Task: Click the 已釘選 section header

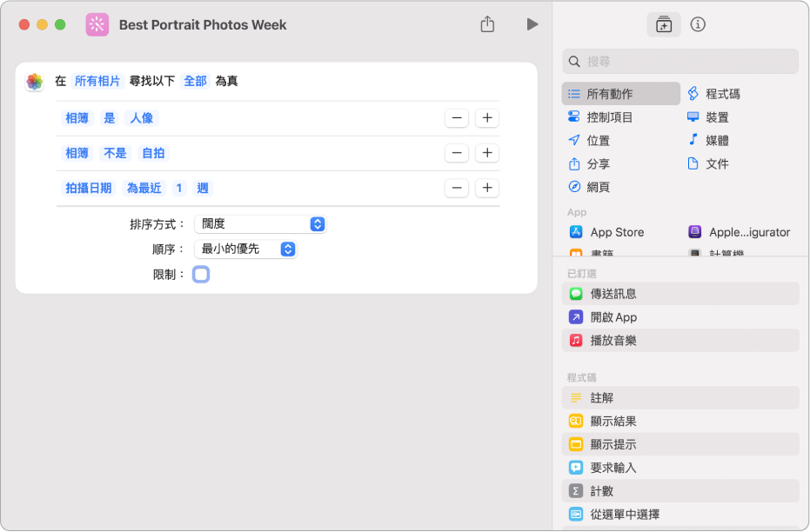Action: [582, 274]
